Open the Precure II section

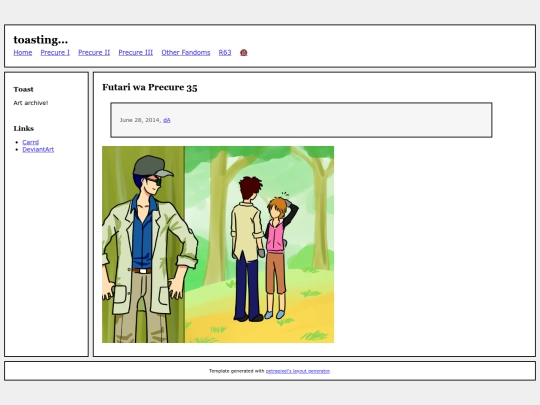click(x=94, y=52)
